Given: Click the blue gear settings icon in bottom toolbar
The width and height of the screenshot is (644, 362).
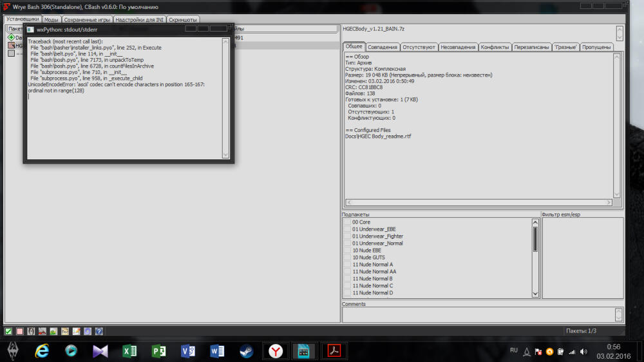Looking at the screenshot, I should tap(88, 331).
